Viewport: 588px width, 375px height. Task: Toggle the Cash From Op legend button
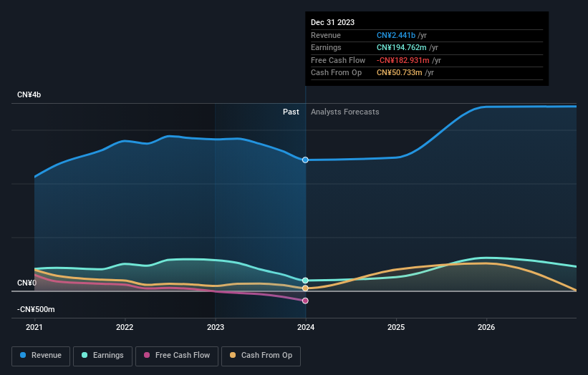(261, 356)
